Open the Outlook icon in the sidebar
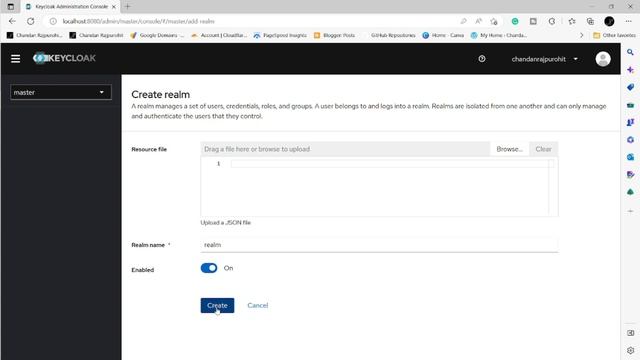This screenshot has height=360, width=640. pos(630,157)
